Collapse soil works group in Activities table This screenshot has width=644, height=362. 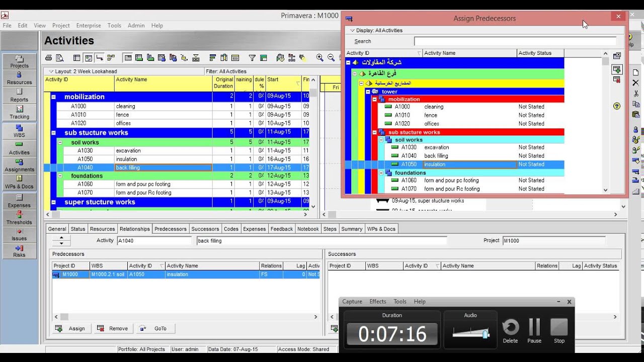[60, 142]
